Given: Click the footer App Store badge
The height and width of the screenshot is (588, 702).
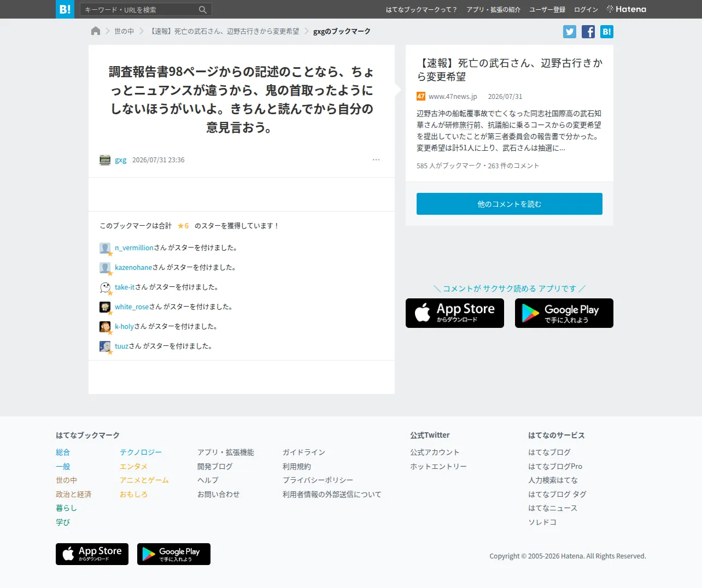Looking at the screenshot, I should click(92, 554).
